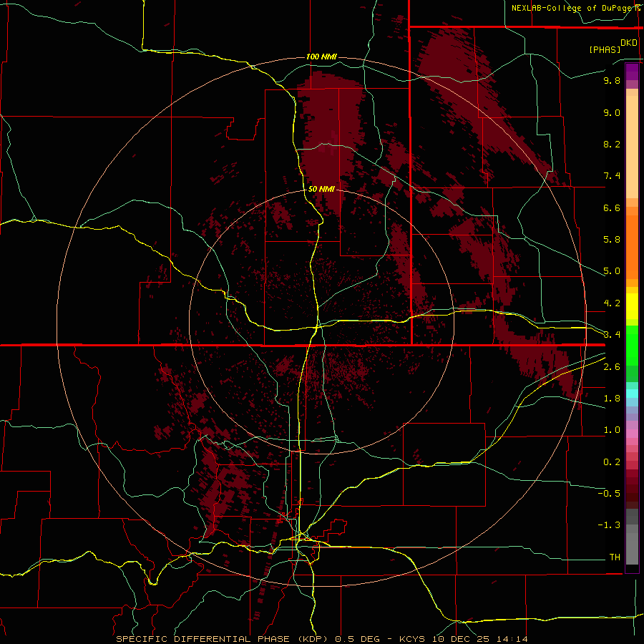644x644 pixels.
Task: Pick the bright yellow segment of color bar
Action: [632, 306]
